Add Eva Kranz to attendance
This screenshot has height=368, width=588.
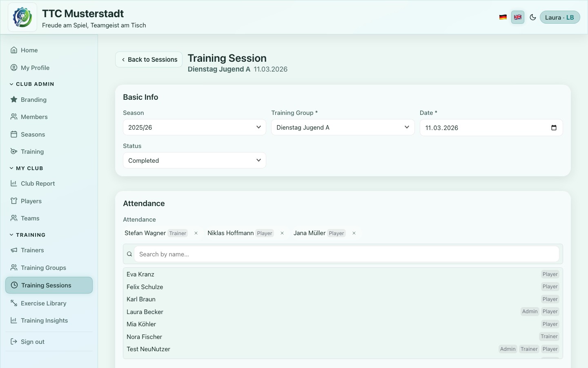click(x=343, y=274)
